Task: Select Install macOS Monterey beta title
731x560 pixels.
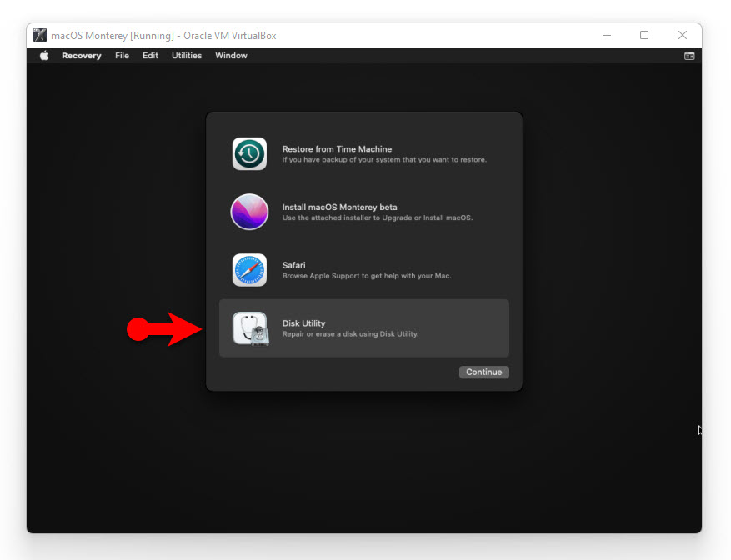Action: click(x=340, y=207)
